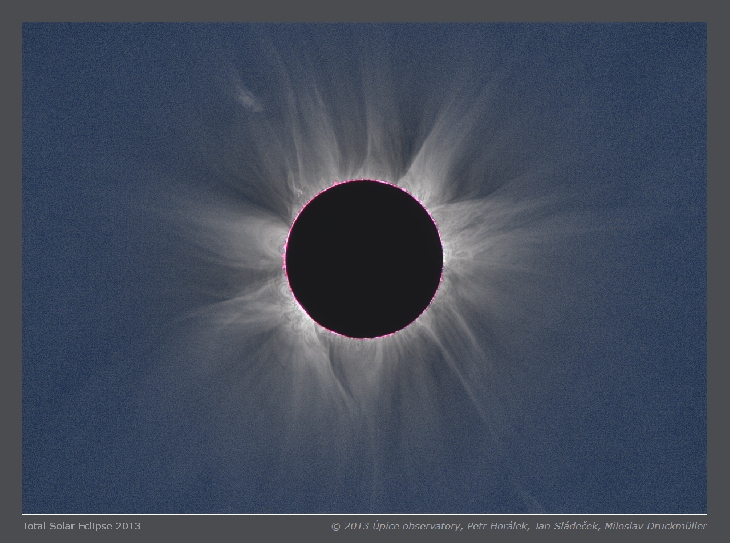Click the center of the black moon disk
The width and height of the screenshot is (730, 543).
[x=364, y=259]
